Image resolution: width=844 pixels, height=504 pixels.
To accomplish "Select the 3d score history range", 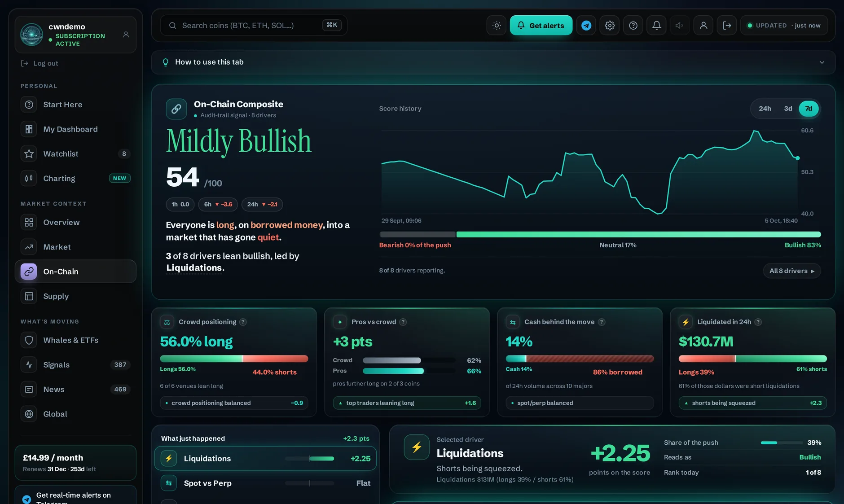I will (788, 109).
